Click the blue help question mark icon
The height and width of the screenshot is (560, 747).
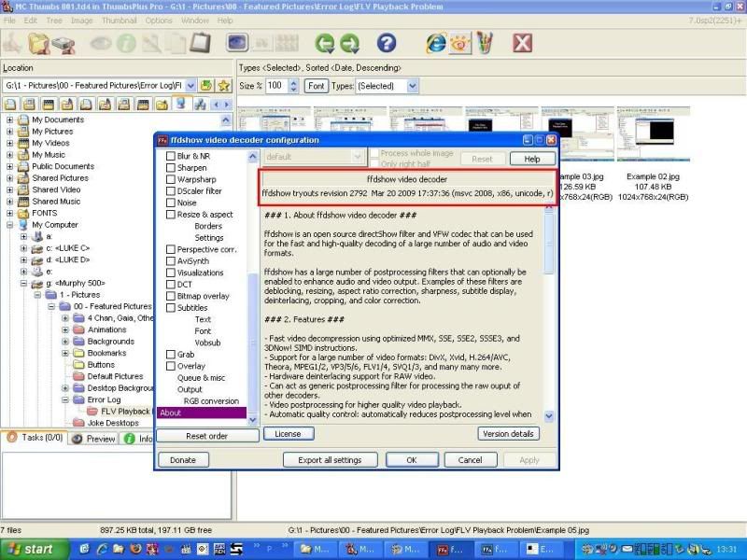[387, 43]
